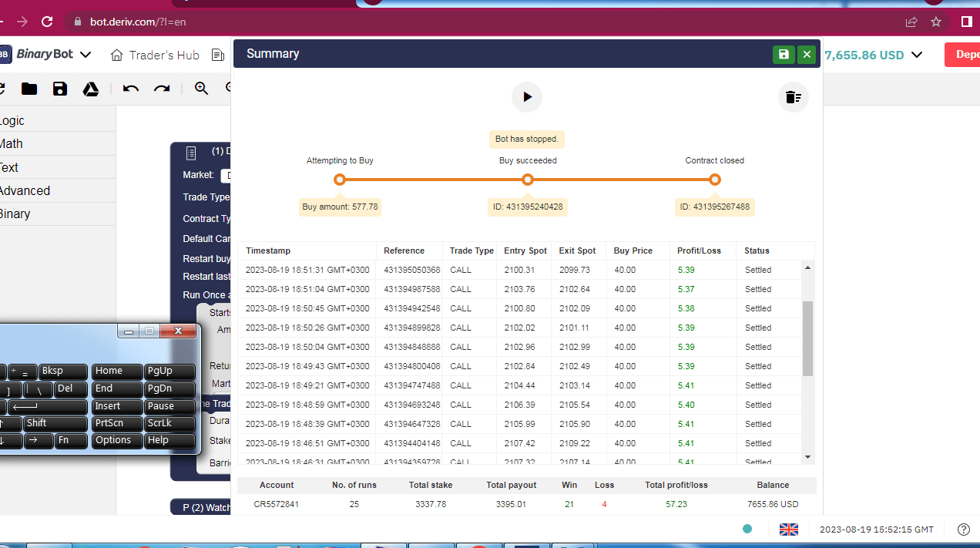Click the Buy amount: 577.78 label
The width and height of the screenshot is (980, 548).
340,207
